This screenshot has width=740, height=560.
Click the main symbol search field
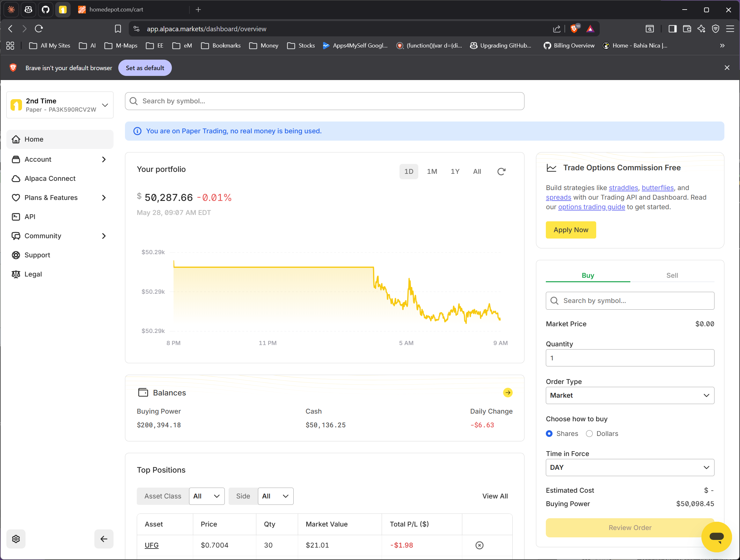click(x=324, y=101)
